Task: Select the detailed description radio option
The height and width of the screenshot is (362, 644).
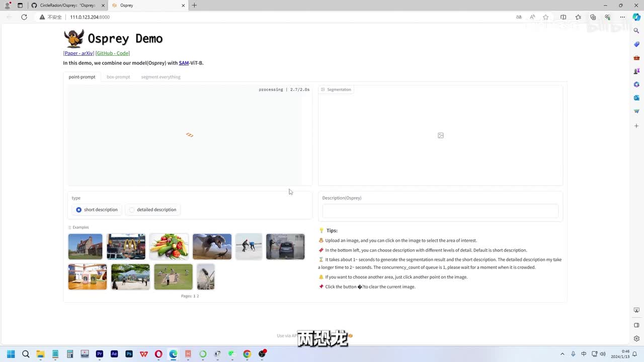Action: [132, 210]
